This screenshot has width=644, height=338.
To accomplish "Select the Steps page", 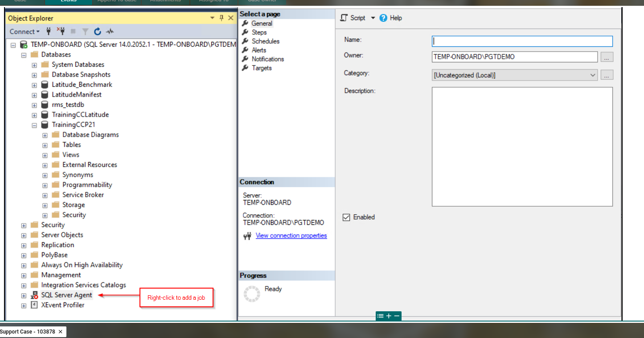I will pyautogui.click(x=259, y=33).
